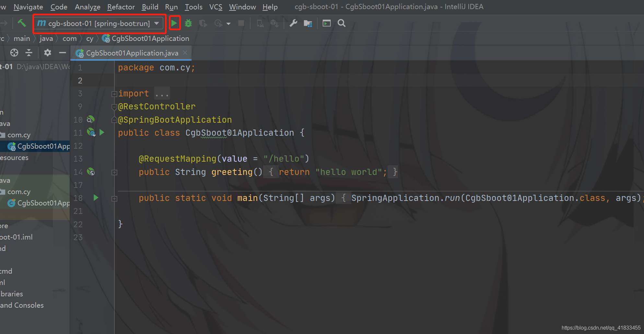Collapse the fold marker at @SpringBootApplication
The height and width of the screenshot is (334, 644).
coord(114,120)
